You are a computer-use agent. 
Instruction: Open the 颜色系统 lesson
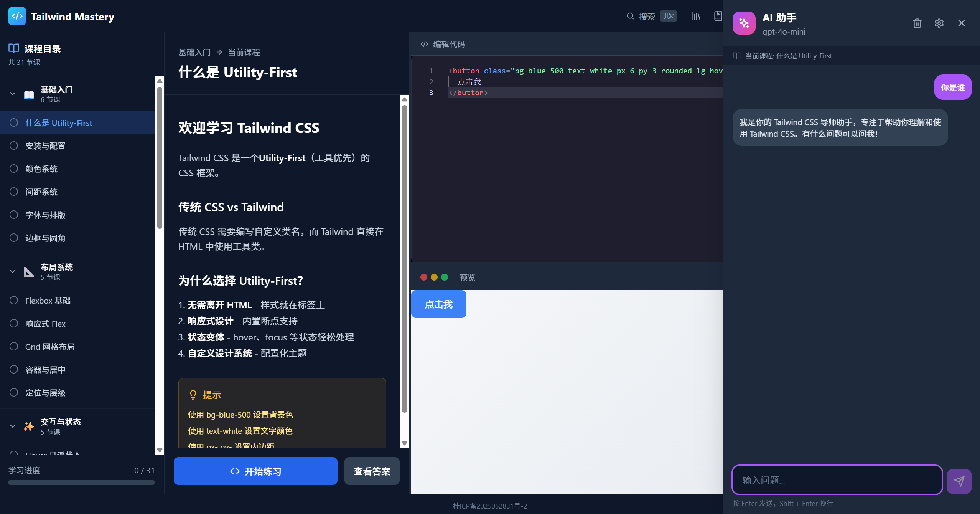point(41,169)
